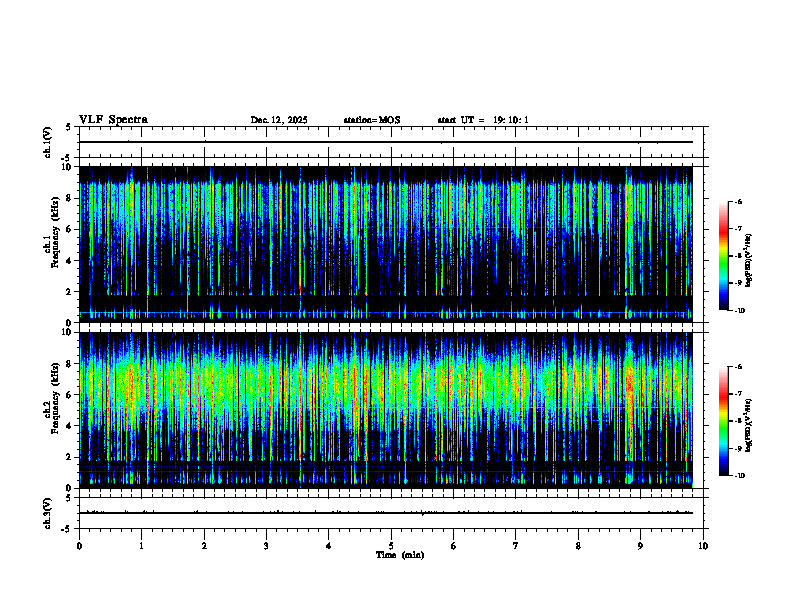Click the "station=MOS" header label
Viewport: 792px width, 612px height.
click(x=372, y=120)
